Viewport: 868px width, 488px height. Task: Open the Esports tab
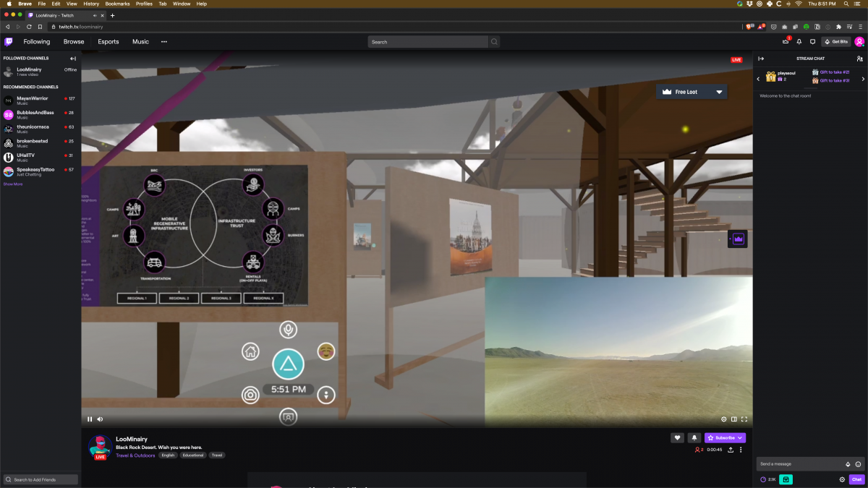[109, 42]
